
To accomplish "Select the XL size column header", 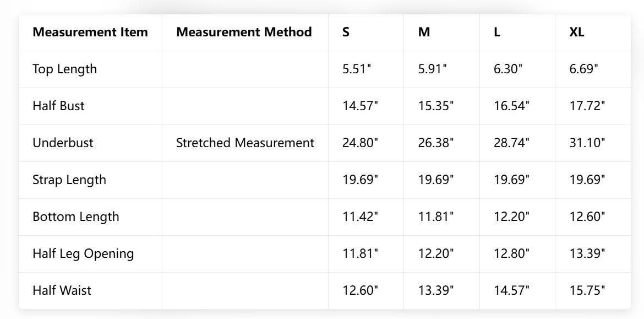I will 577,32.
